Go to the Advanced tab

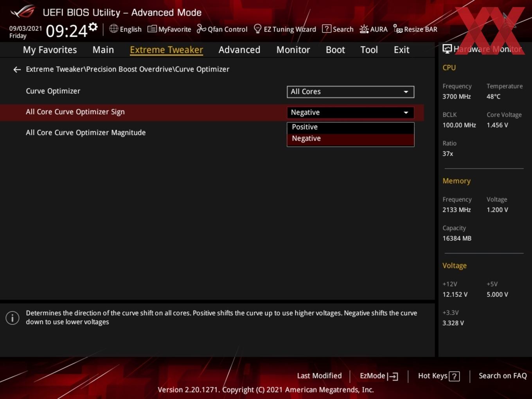[239, 50]
